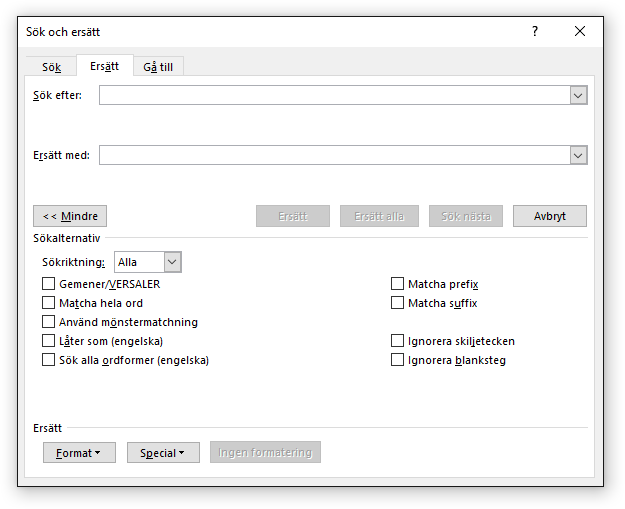
Task: Open help with the question mark icon
Action: (535, 31)
